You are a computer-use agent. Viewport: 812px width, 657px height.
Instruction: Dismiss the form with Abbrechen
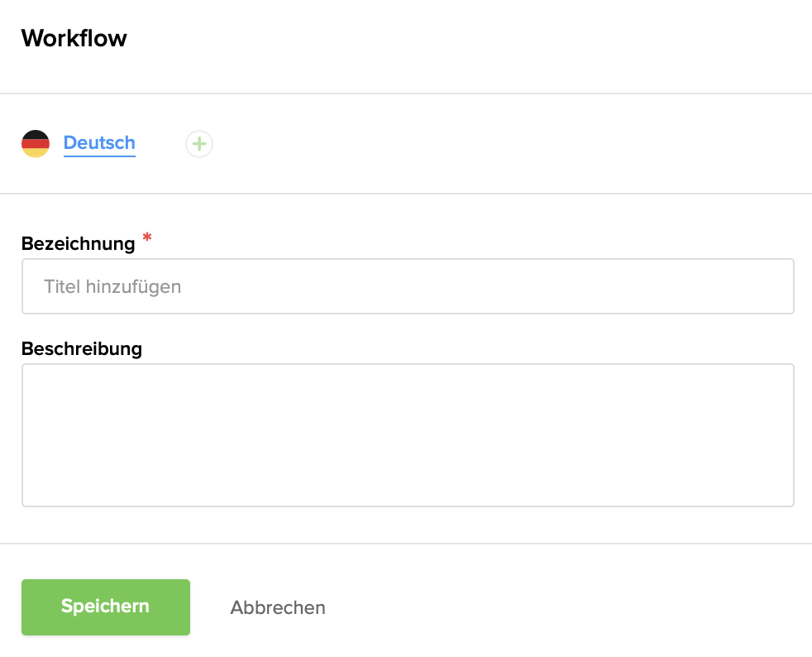pyautogui.click(x=277, y=607)
